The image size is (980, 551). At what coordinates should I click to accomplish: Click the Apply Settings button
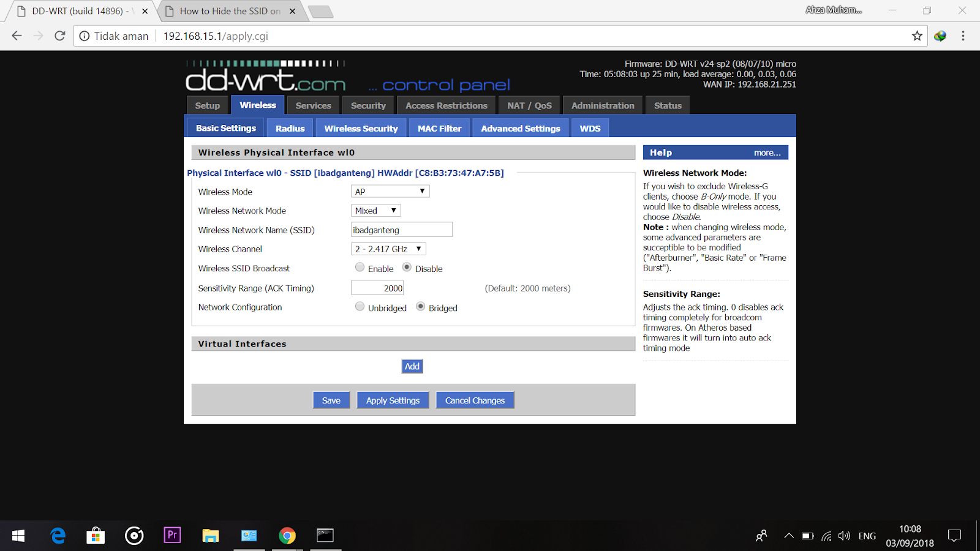pos(393,400)
